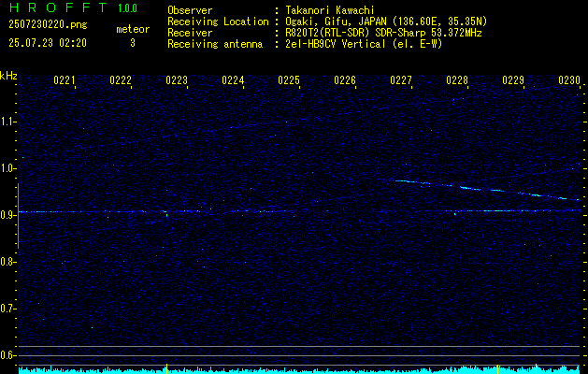588x374 pixels.
Task: Click the gray vertical range bar near 0.9
Action: (x=18, y=216)
